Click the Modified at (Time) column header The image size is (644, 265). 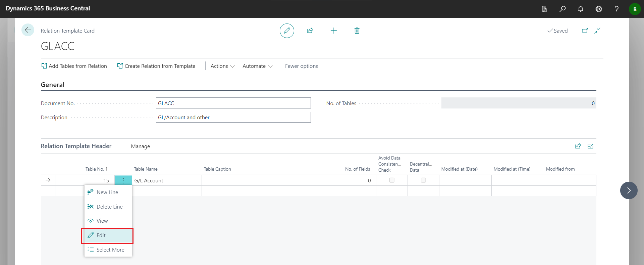coord(512,169)
